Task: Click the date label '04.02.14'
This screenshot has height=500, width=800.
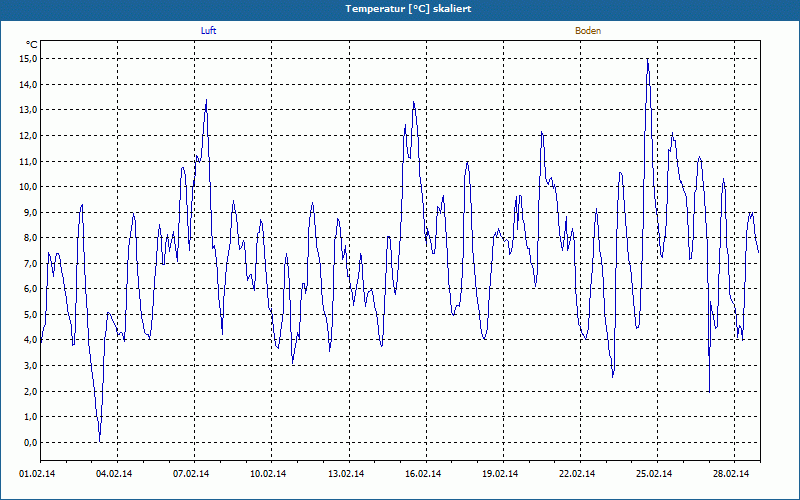Action: pyautogui.click(x=114, y=474)
